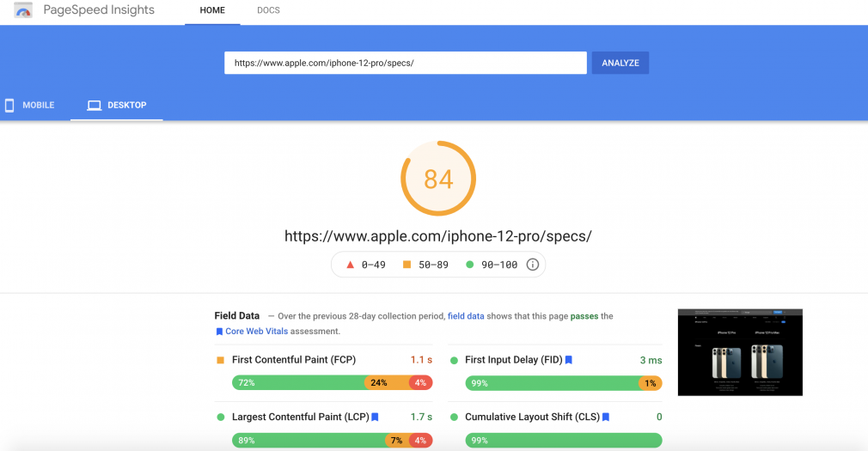The image size is (868, 451).
Task: Click the score legend info icon
Action: click(533, 265)
